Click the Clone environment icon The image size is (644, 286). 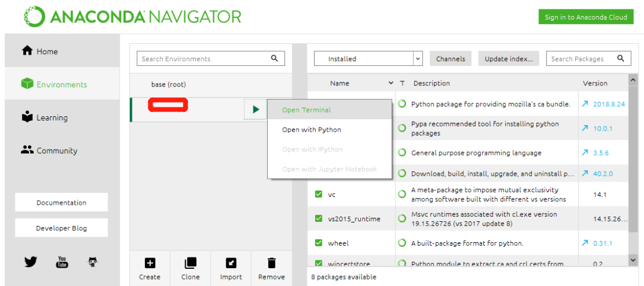coord(190,263)
